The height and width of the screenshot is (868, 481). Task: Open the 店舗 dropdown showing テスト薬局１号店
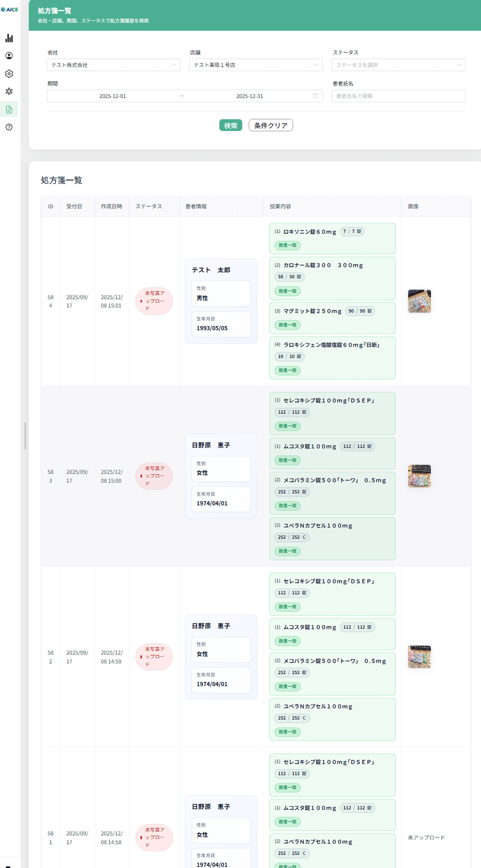click(256, 65)
